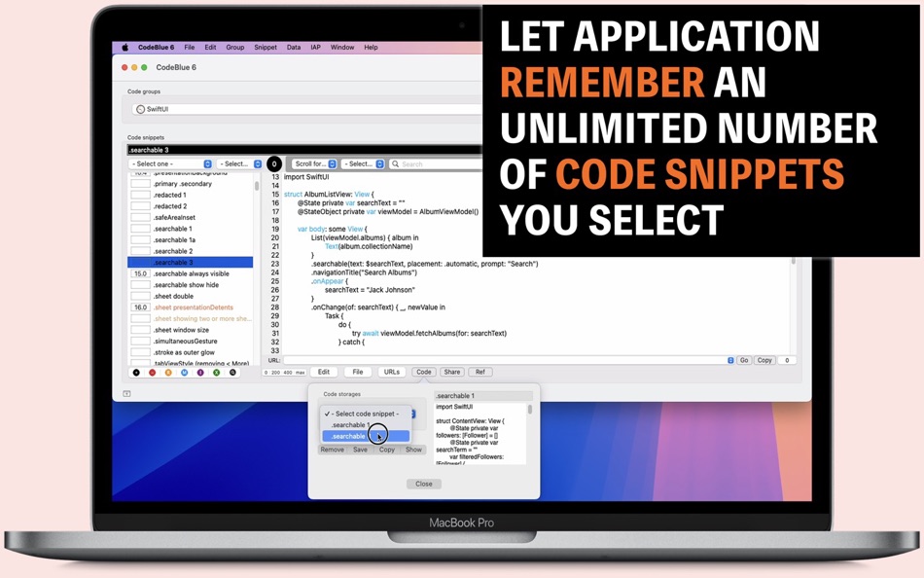Screen dimensions: 924x578
Task: Open the Group menu
Action: point(235,47)
